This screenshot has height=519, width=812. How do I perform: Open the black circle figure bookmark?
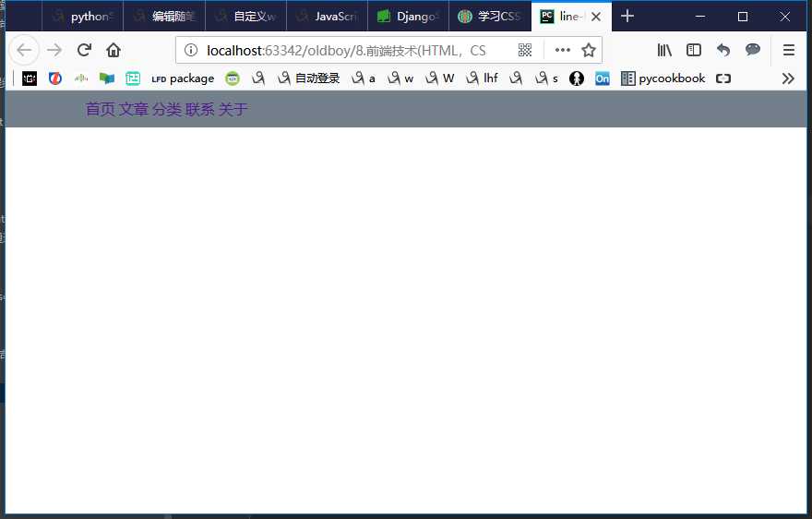(577, 78)
